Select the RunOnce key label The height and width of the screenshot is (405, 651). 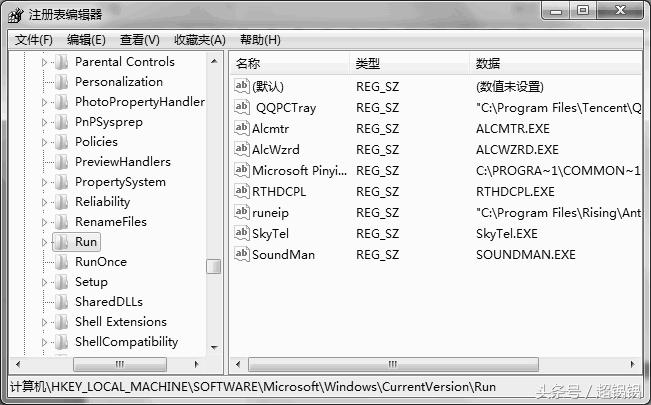[101, 262]
